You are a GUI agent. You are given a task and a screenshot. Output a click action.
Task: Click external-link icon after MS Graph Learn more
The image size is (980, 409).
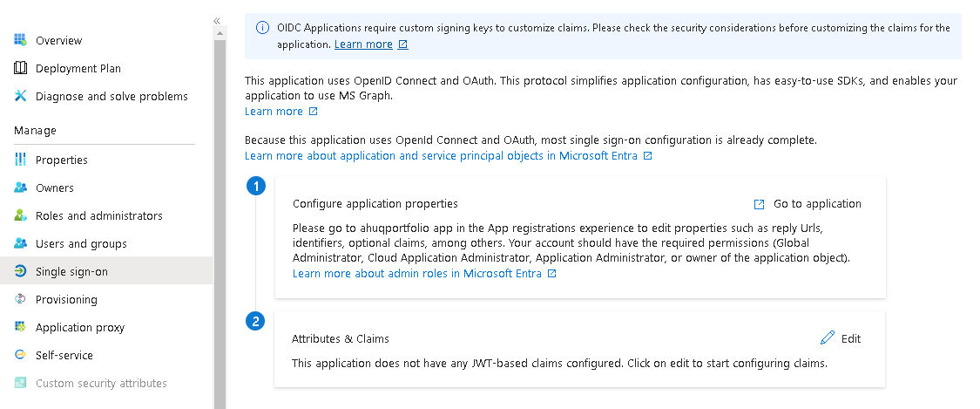(313, 112)
